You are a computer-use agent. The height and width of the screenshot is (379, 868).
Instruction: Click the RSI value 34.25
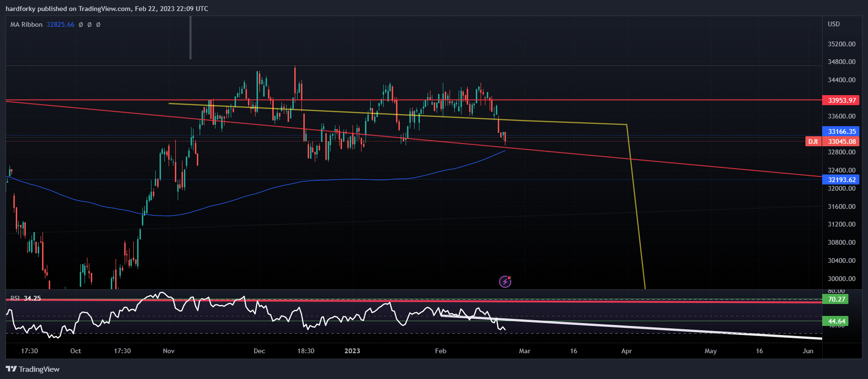coord(32,298)
